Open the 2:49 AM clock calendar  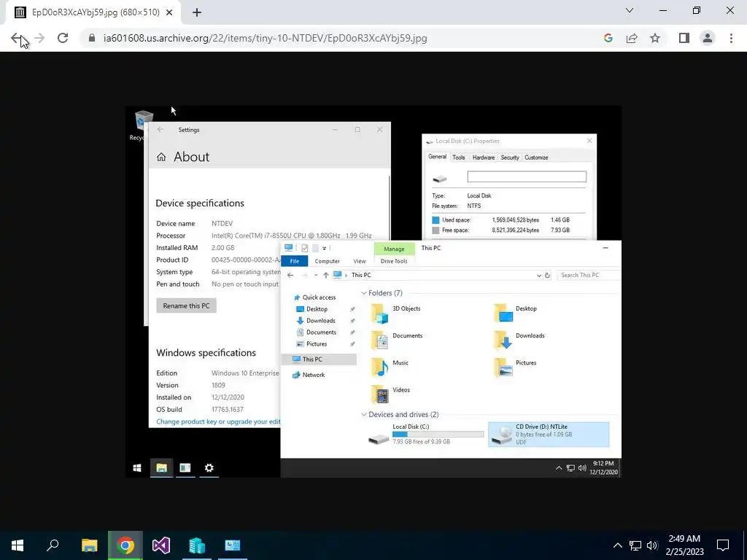[x=684, y=545]
